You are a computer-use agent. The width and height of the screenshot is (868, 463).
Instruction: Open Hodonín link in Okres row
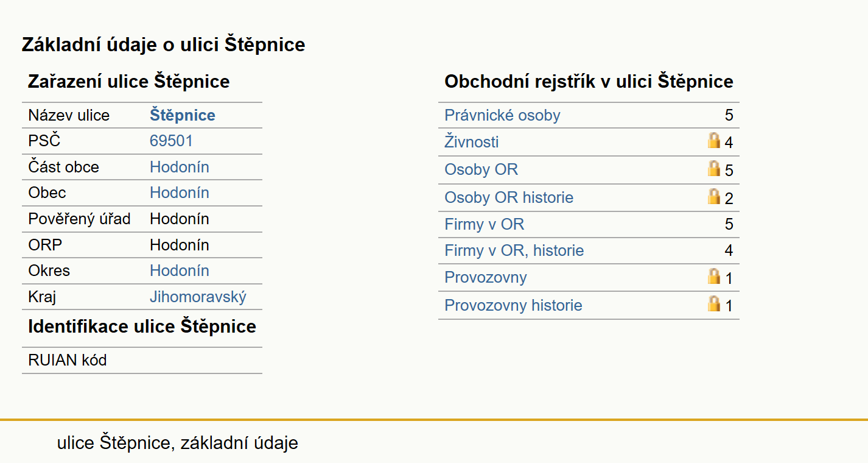pyautogui.click(x=180, y=270)
